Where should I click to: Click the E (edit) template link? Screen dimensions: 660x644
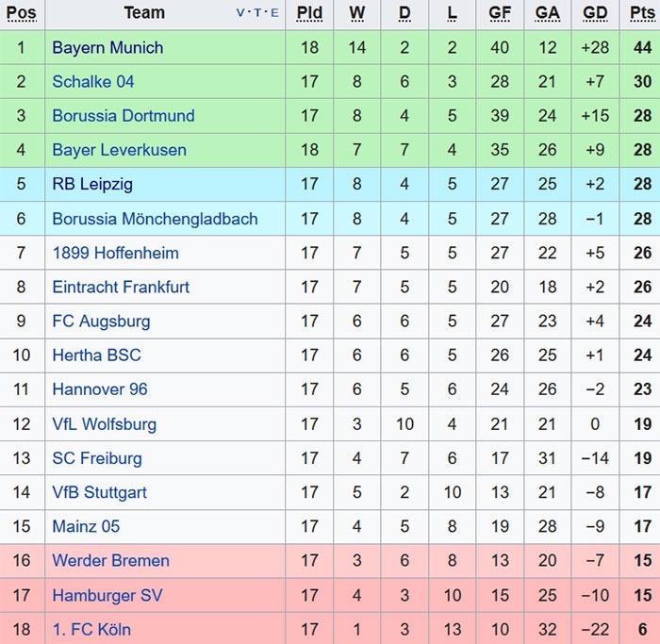[274, 13]
